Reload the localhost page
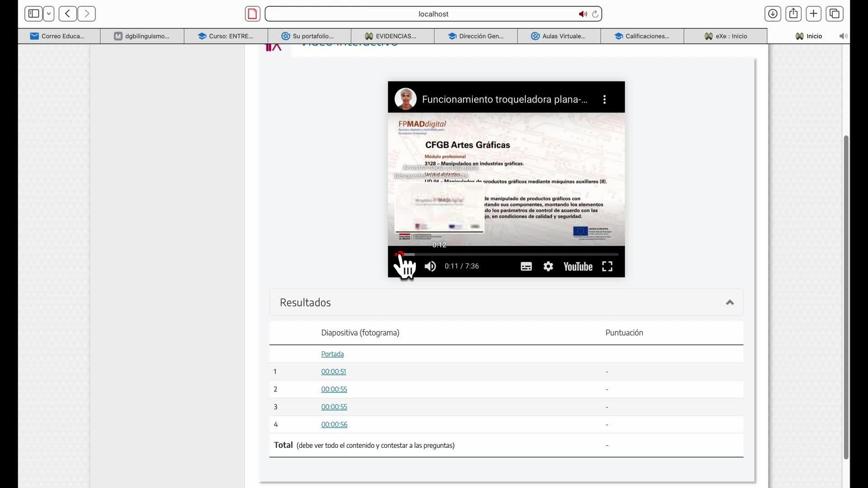The width and height of the screenshot is (868, 488). [595, 14]
